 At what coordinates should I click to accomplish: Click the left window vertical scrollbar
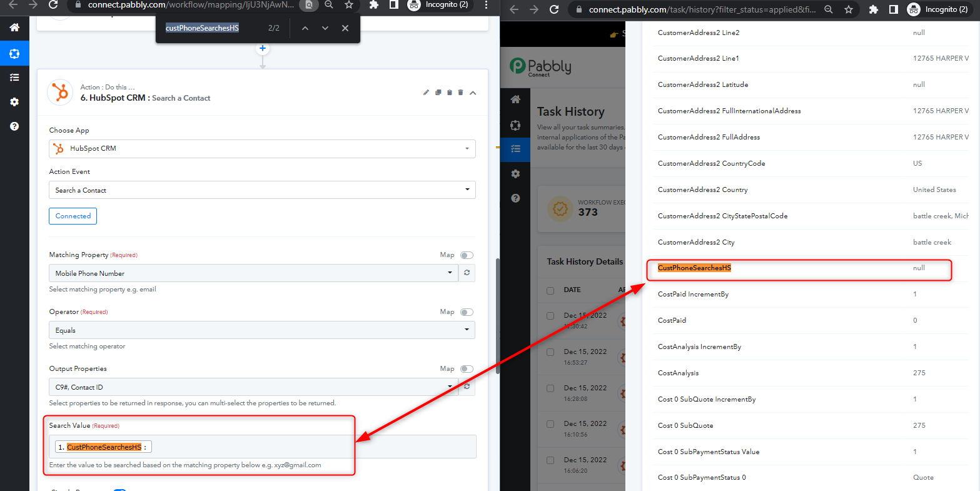(497, 316)
